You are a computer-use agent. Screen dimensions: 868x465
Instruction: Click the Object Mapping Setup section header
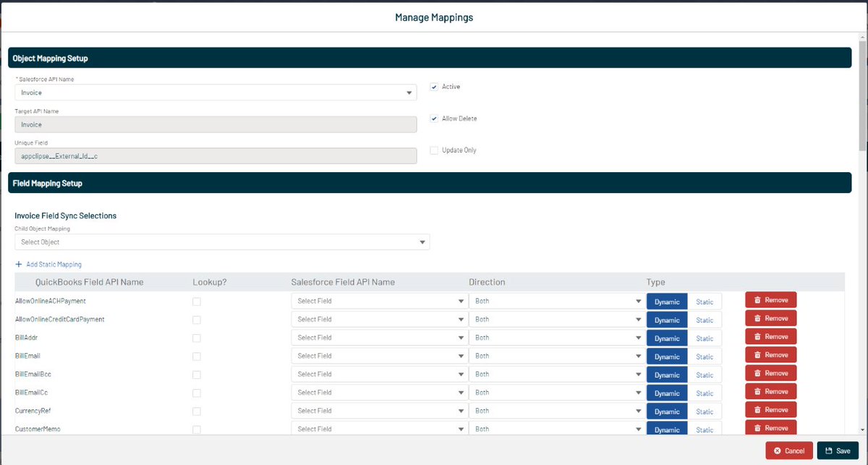pyautogui.click(x=430, y=58)
